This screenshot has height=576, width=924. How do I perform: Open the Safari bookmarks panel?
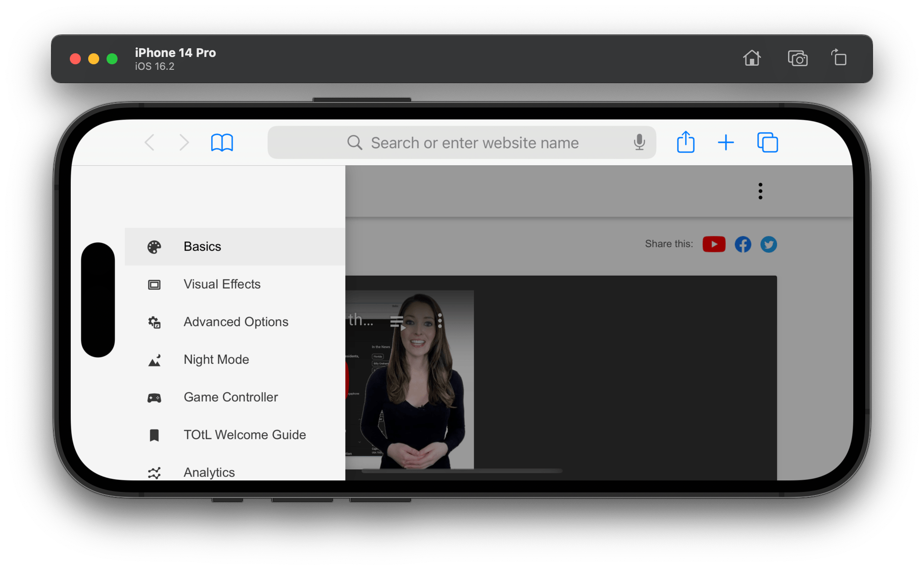click(x=222, y=142)
